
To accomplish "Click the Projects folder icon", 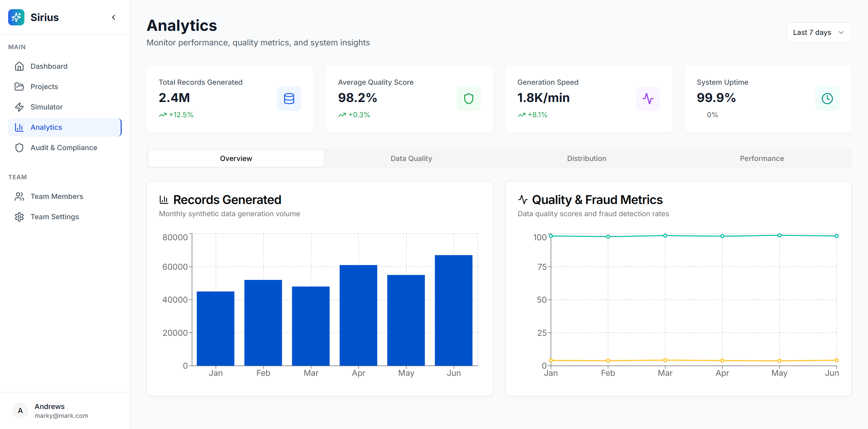I will [x=19, y=87].
